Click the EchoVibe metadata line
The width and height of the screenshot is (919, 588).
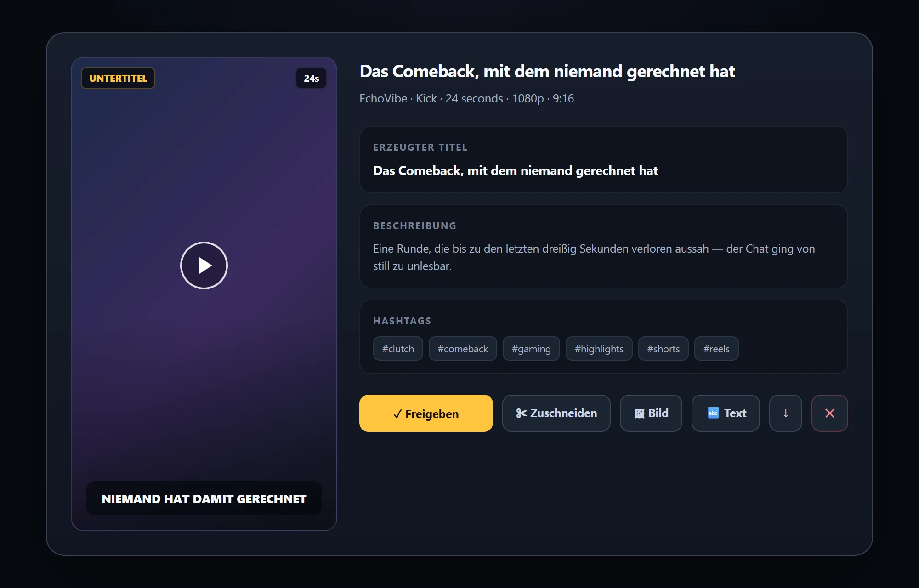click(466, 98)
